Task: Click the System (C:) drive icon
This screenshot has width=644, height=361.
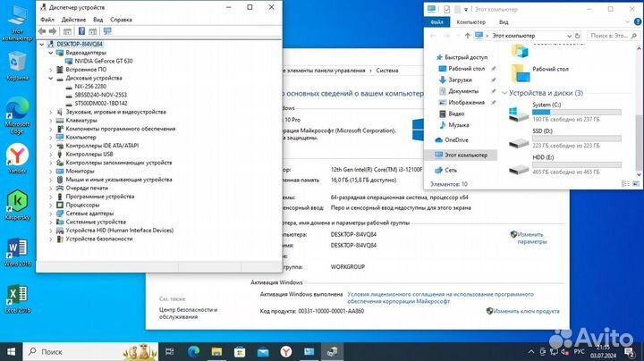Action: (517, 114)
